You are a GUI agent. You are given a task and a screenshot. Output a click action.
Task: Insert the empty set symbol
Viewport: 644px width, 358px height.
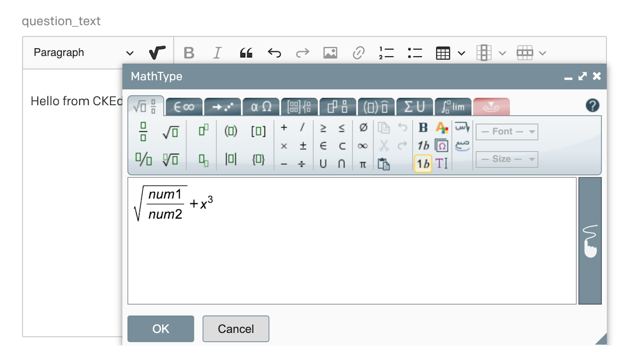(x=363, y=128)
